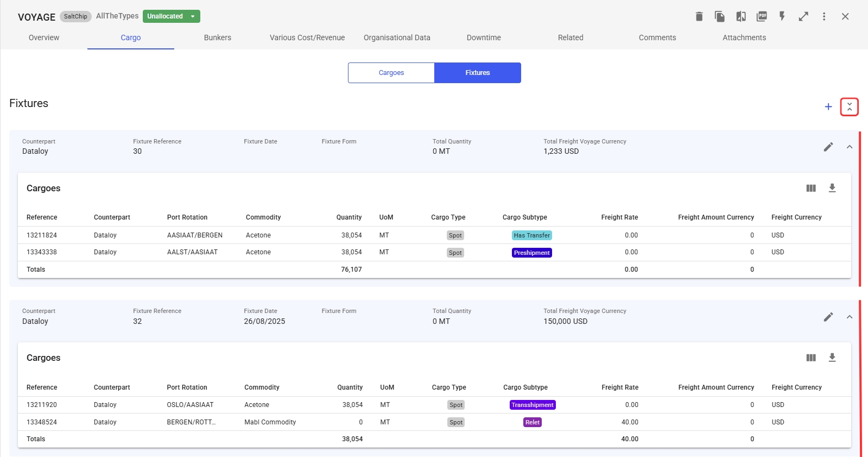This screenshot has width=868, height=457.
Task: Click the delete voyage trash icon
Action: click(x=699, y=16)
